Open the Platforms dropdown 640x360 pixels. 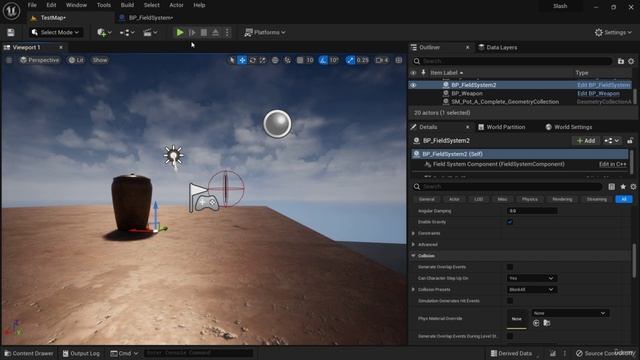pos(265,32)
